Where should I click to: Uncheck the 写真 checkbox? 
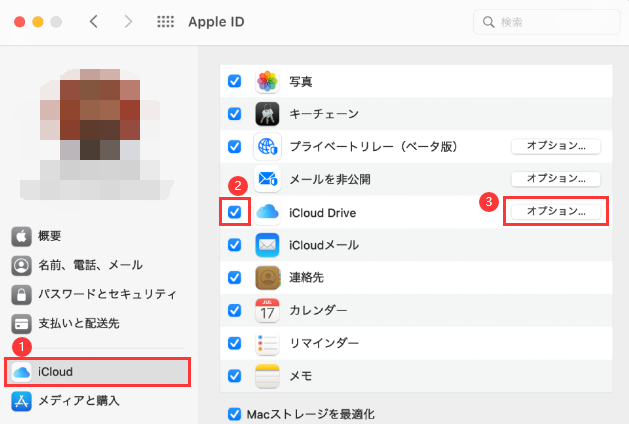[235, 81]
